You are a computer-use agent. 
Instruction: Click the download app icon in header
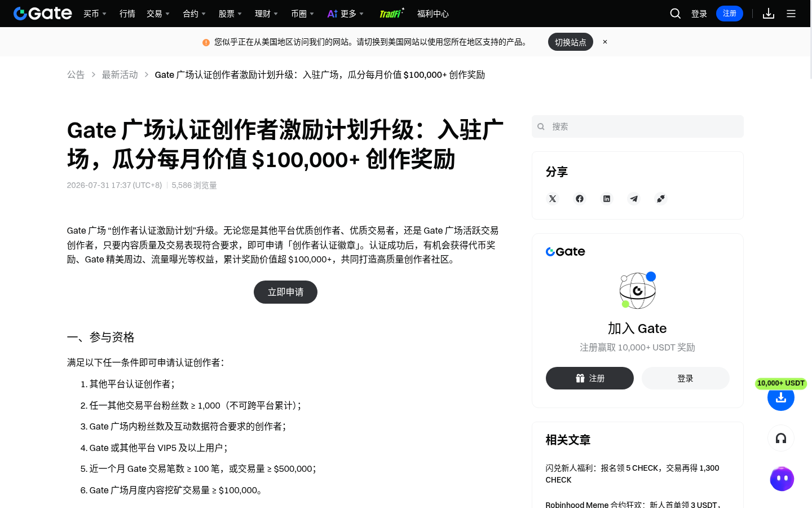point(769,14)
